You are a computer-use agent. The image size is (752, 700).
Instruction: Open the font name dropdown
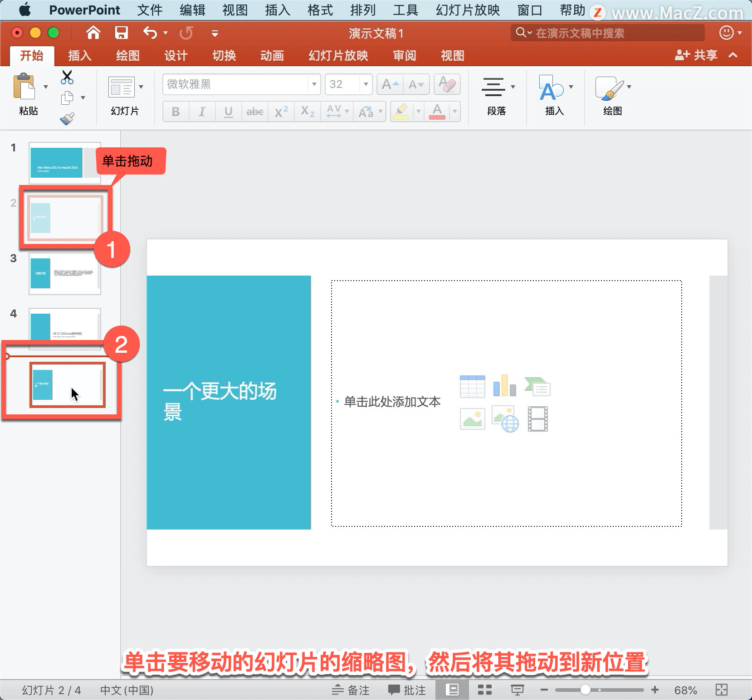pyautogui.click(x=314, y=84)
